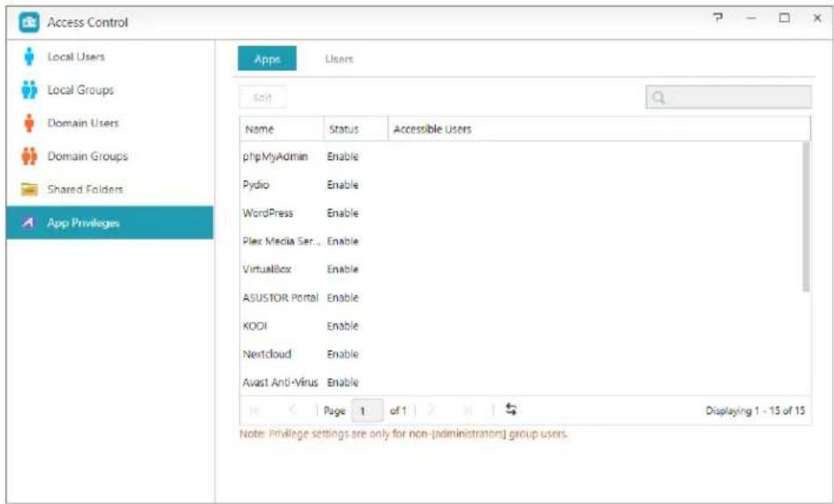834x504 pixels.
Task: Select the Local Users icon
Action: (29, 57)
